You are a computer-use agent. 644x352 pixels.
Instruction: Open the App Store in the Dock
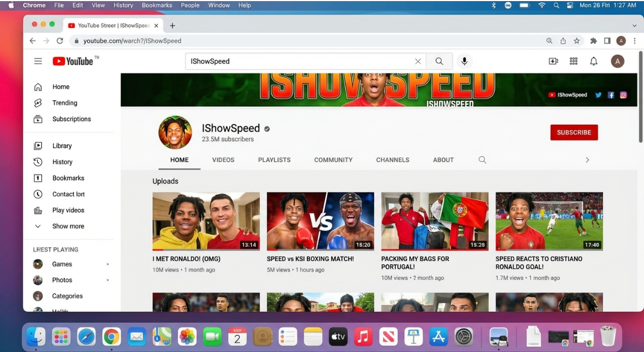(439, 337)
